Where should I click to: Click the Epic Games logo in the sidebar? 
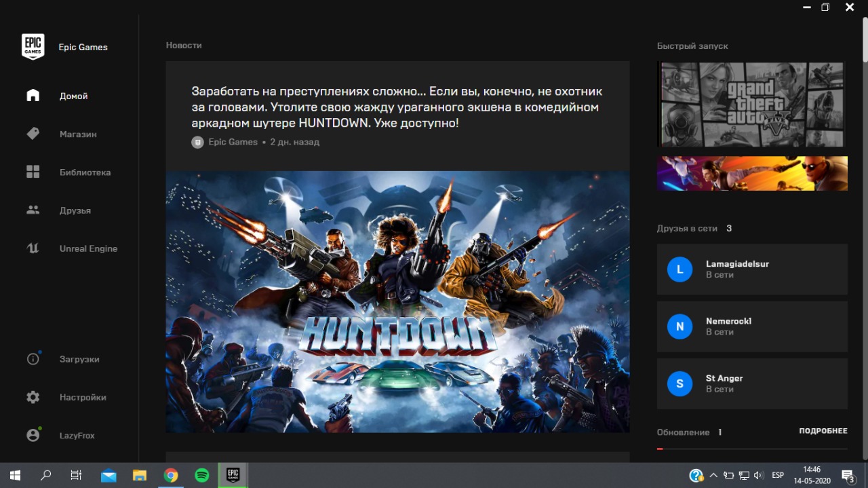pyautogui.click(x=33, y=47)
